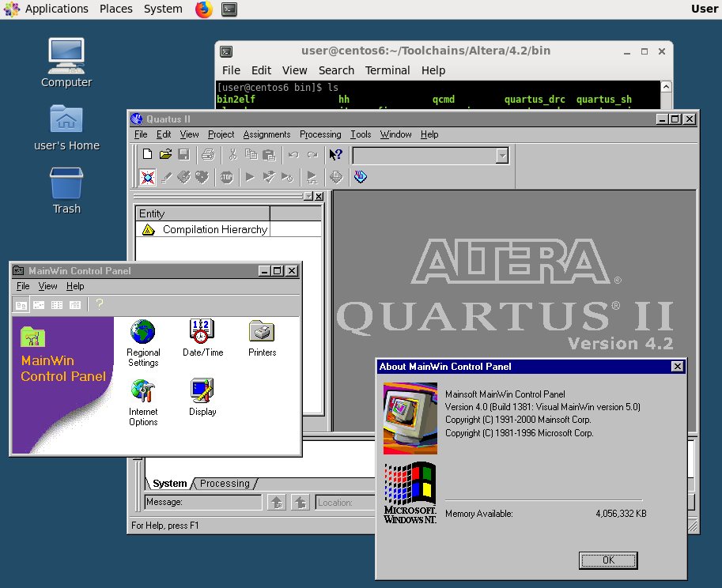
Task: Click the play-with-clock timing analysis icon
Action: coord(287,177)
